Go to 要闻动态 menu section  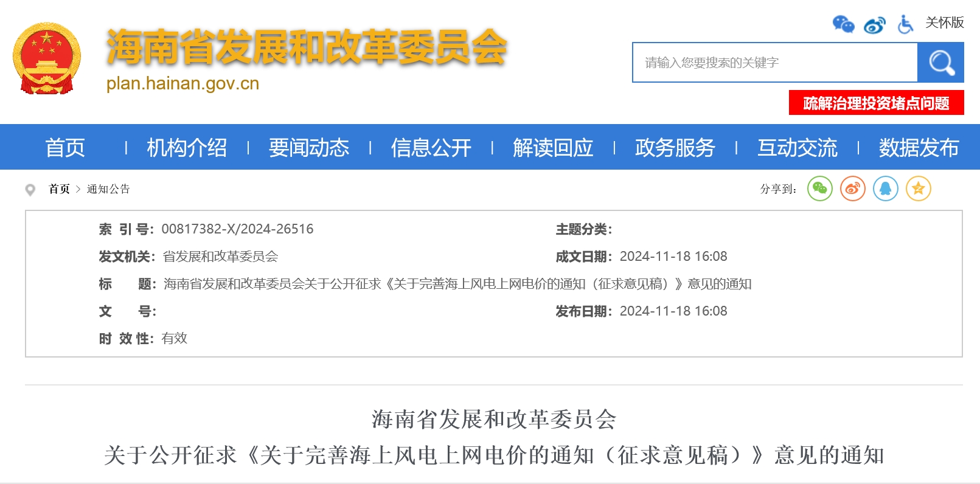tap(309, 148)
